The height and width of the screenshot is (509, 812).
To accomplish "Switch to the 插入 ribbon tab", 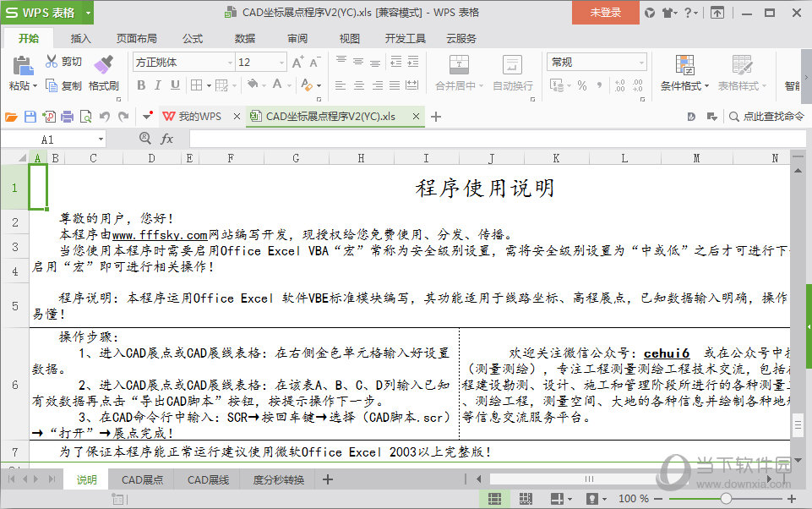I will (x=81, y=38).
